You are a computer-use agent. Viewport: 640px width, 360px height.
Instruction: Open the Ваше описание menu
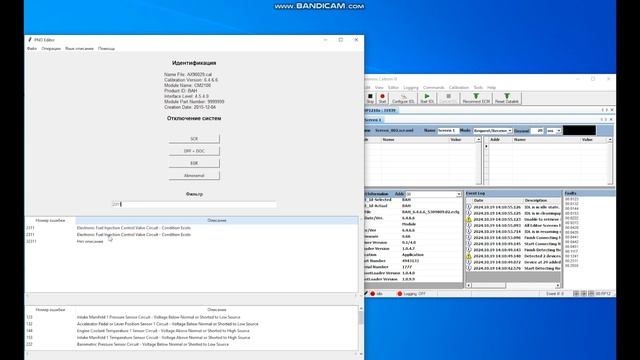(x=79, y=49)
